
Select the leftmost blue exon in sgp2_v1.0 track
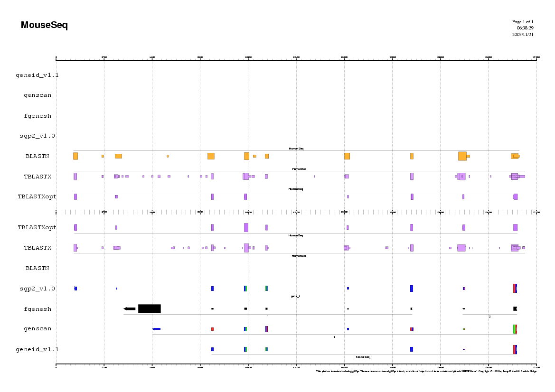(75, 289)
